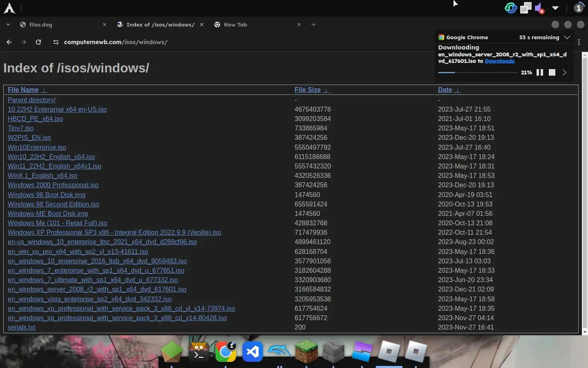Open the stone brick block app in dock

tap(334, 352)
